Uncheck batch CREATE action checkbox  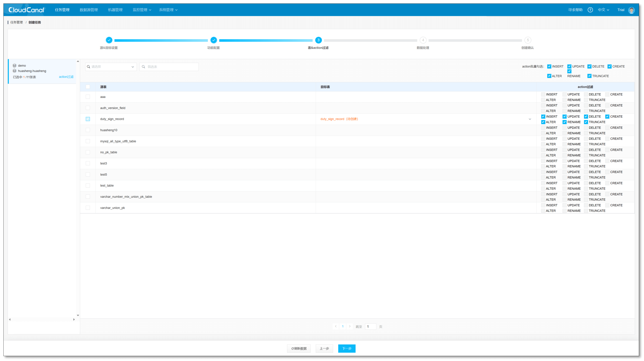click(609, 66)
